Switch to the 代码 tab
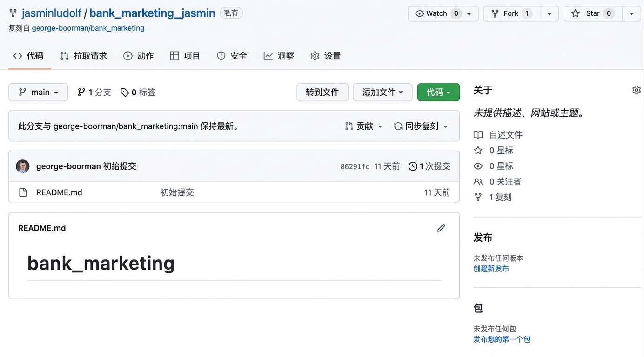This screenshot has width=644, height=357. click(x=28, y=56)
